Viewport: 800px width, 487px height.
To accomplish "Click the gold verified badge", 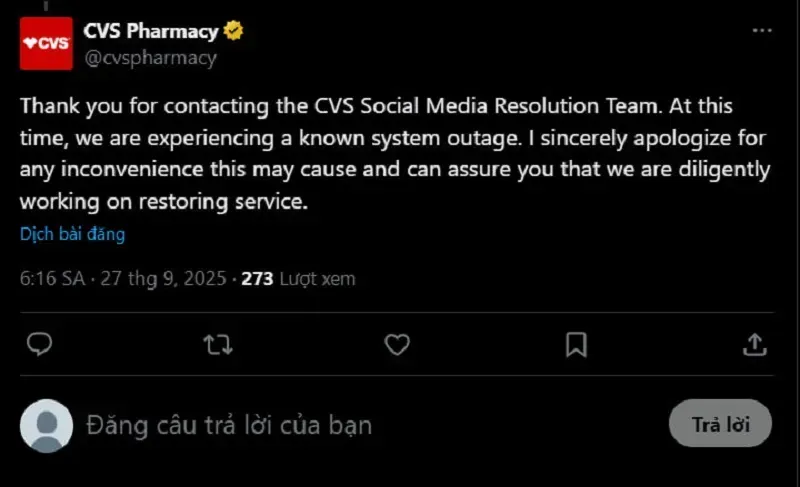I will click(234, 31).
